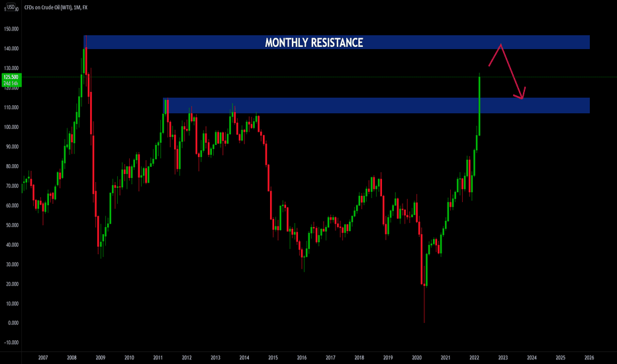This screenshot has height=364, width=617.
Task: Click the 2017 year on time axis
Action: (330, 357)
